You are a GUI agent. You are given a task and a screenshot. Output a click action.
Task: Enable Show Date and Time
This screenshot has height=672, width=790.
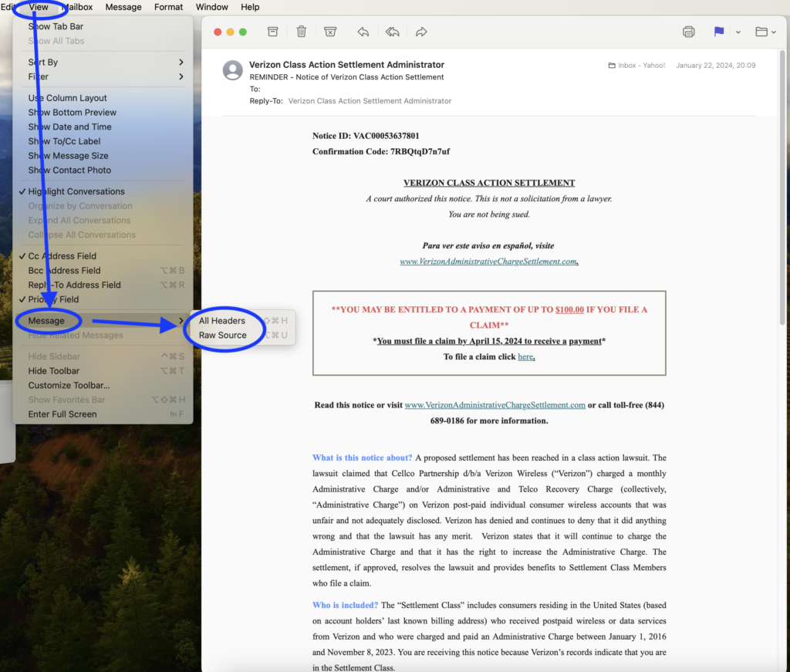pos(103,127)
